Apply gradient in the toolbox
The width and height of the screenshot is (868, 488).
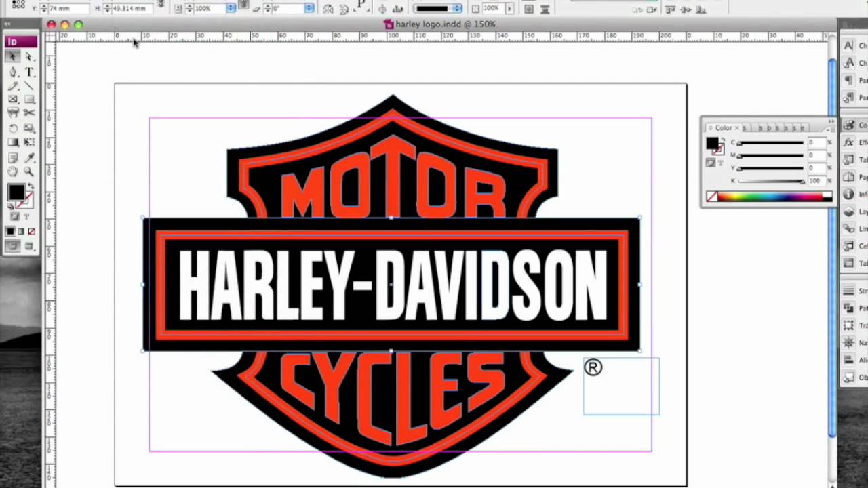point(21,232)
